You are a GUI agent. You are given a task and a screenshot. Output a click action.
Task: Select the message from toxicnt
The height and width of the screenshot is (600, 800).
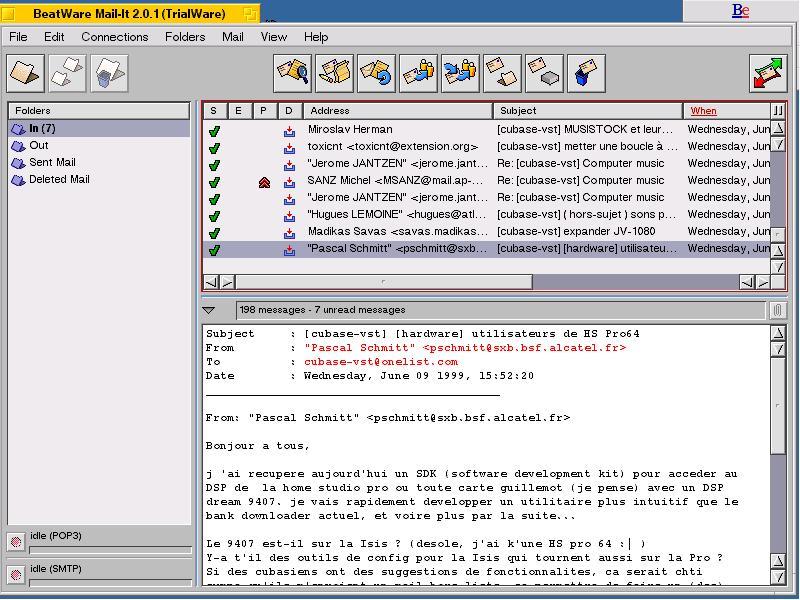[487, 146]
